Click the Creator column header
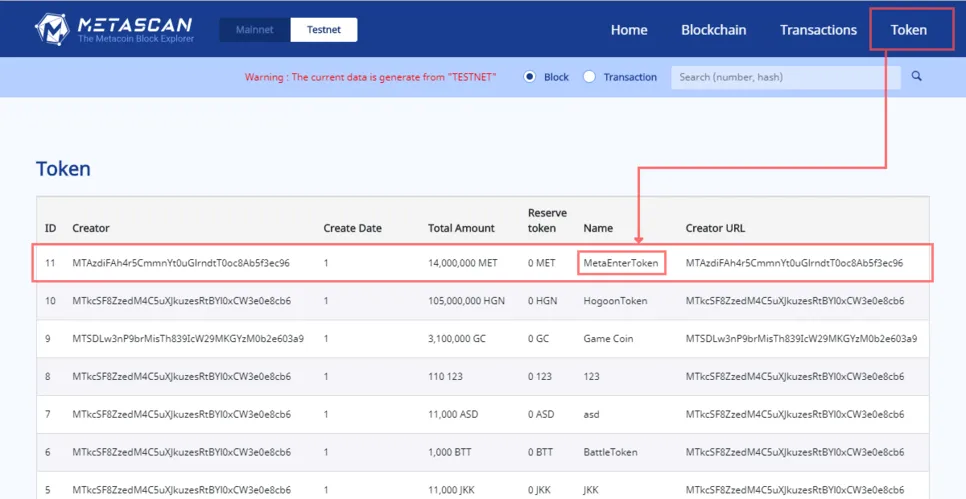Viewport: 966px width, 499px height. pyautogui.click(x=91, y=228)
